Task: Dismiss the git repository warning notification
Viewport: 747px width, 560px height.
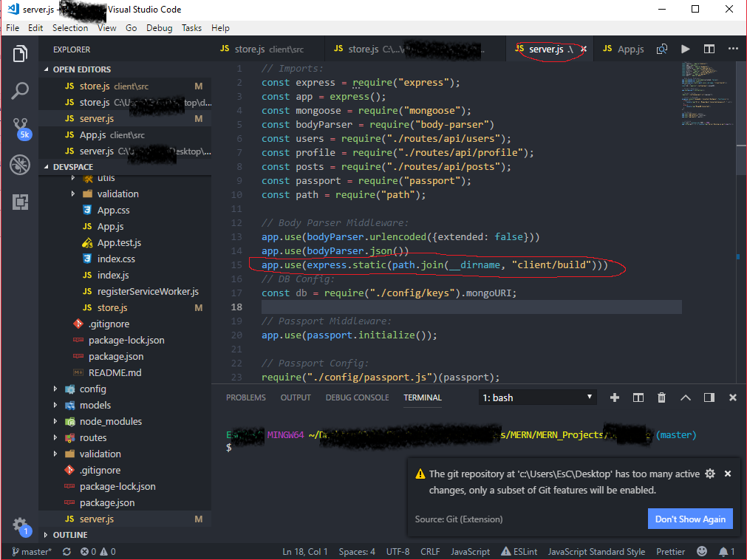Action: 728,474
